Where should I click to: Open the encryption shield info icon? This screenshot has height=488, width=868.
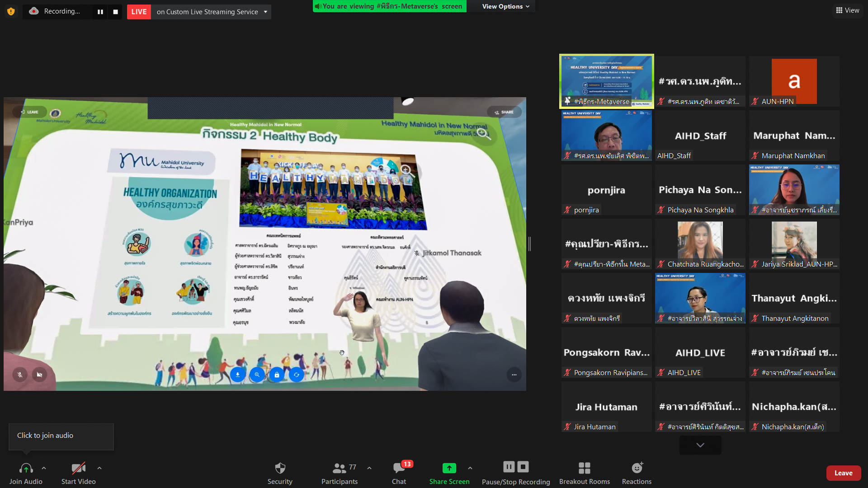pyautogui.click(x=11, y=11)
